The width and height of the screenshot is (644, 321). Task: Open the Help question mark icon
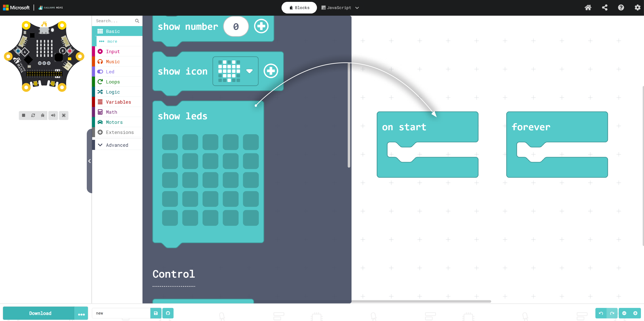tap(621, 8)
